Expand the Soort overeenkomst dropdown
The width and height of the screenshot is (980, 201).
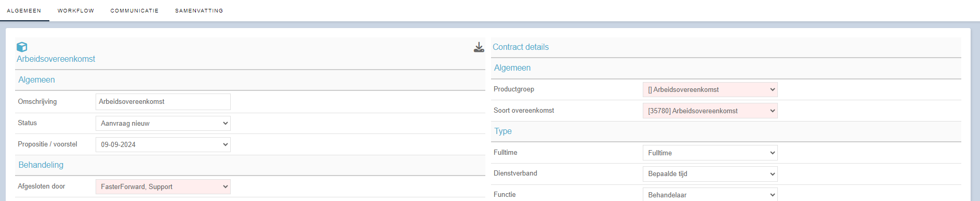coord(710,111)
